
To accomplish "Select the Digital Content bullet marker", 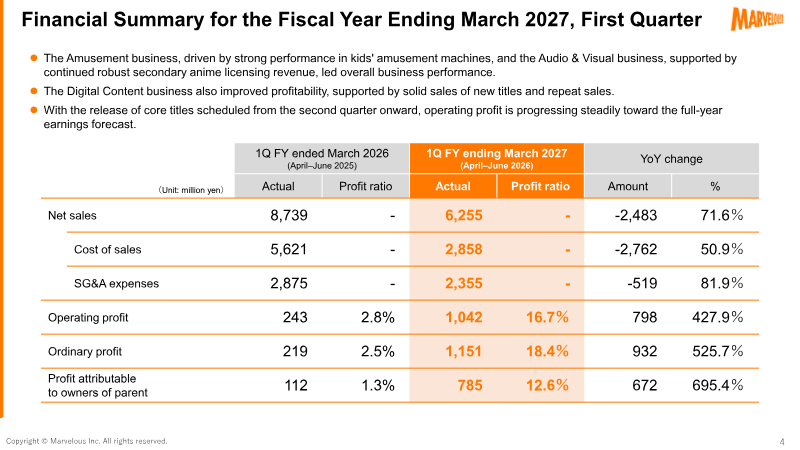I will tap(34, 91).
